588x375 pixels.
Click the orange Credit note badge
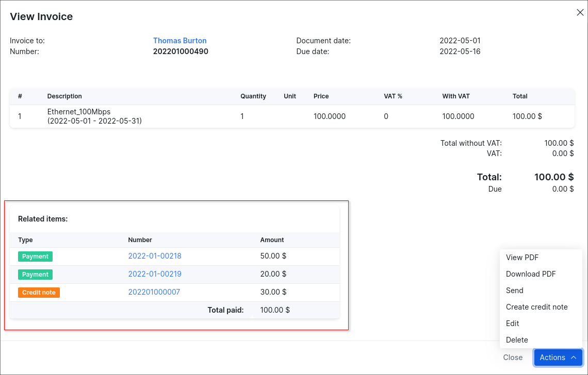click(39, 293)
